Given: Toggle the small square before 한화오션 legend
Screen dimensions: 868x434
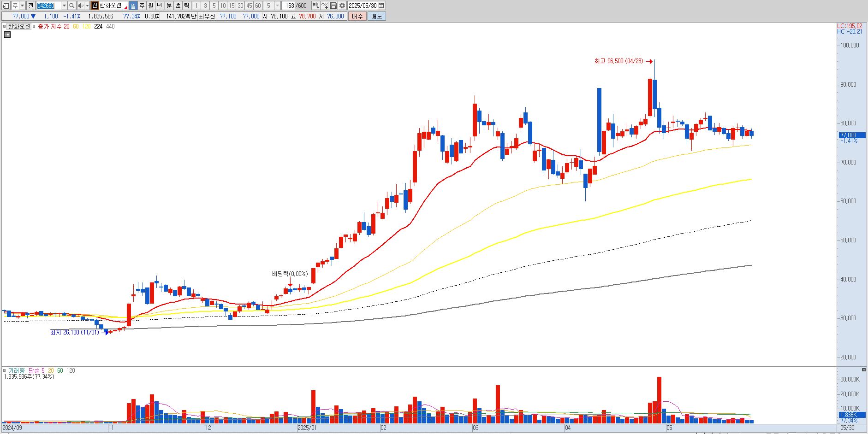Looking at the screenshot, I should [5, 27].
